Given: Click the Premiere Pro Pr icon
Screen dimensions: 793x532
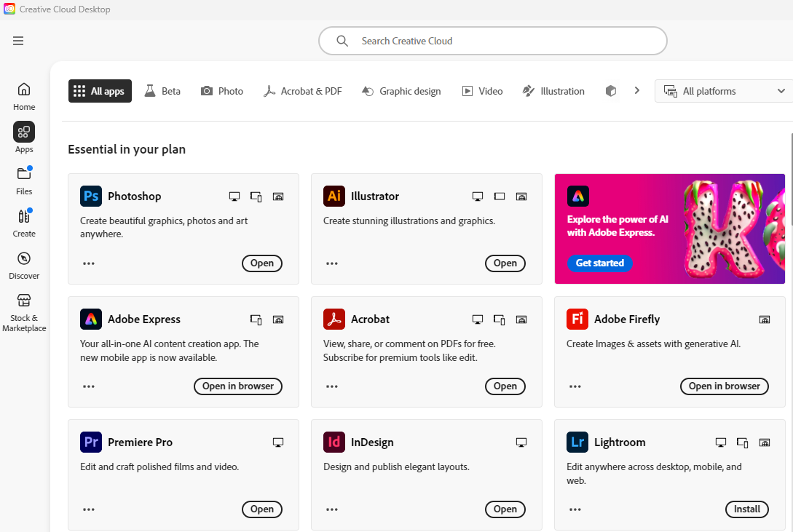Looking at the screenshot, I should click(x=91, y=442).
